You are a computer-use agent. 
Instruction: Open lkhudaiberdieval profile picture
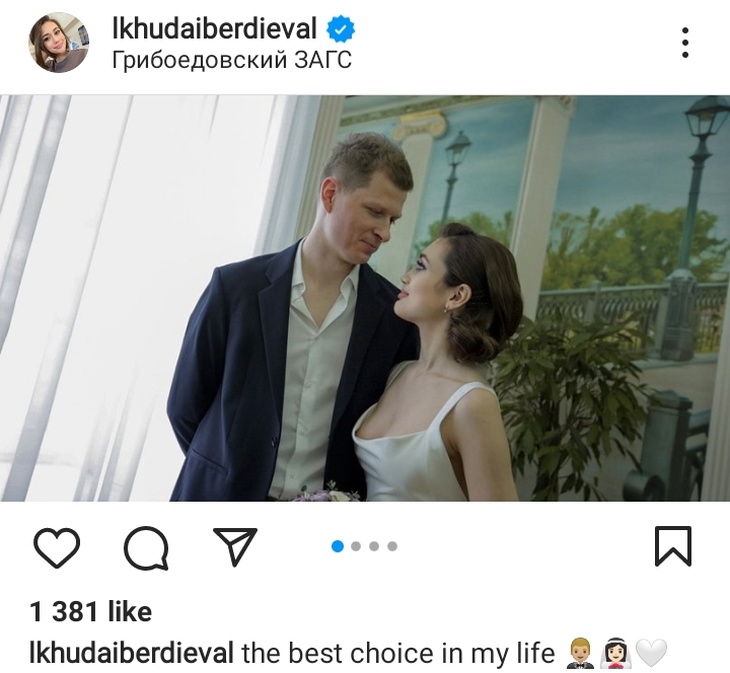pyautogui.click(x=59, y=42)
